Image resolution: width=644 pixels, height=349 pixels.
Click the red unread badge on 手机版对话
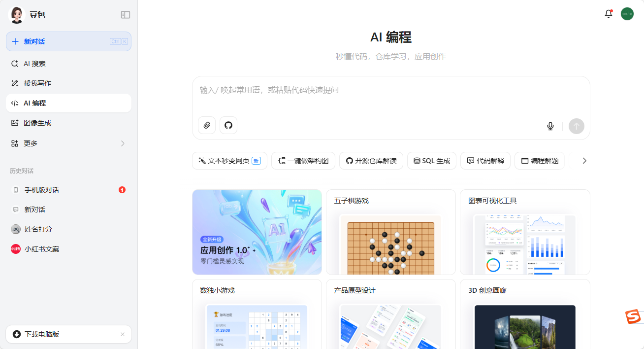coord(122,190)
